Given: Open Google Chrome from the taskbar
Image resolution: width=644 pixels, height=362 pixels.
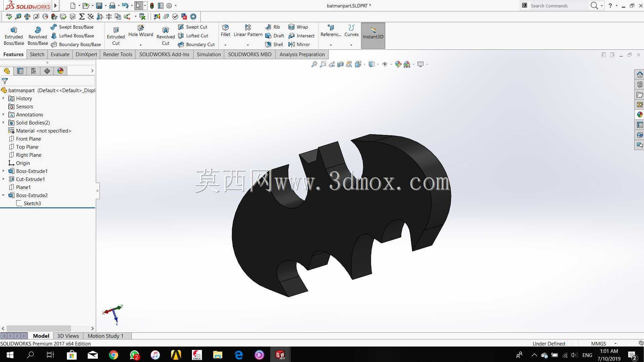Looking at the screenshot, I should click(x=114, y=355).
